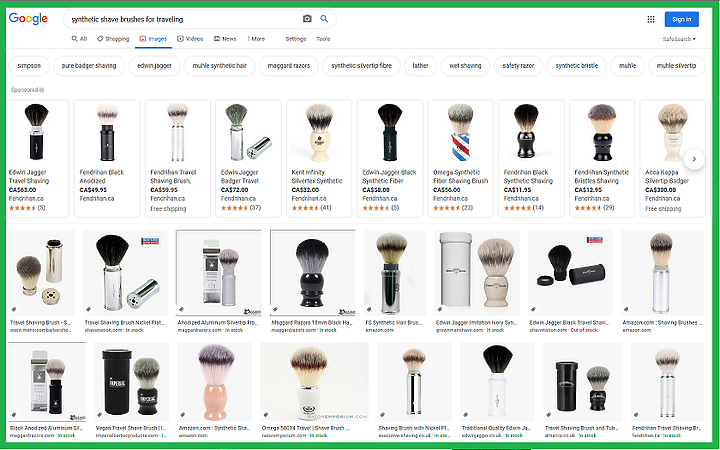Open Edwin Jagger Imitation Ivory Synthetic image
The image size is (720, 450).
point(477,273)
